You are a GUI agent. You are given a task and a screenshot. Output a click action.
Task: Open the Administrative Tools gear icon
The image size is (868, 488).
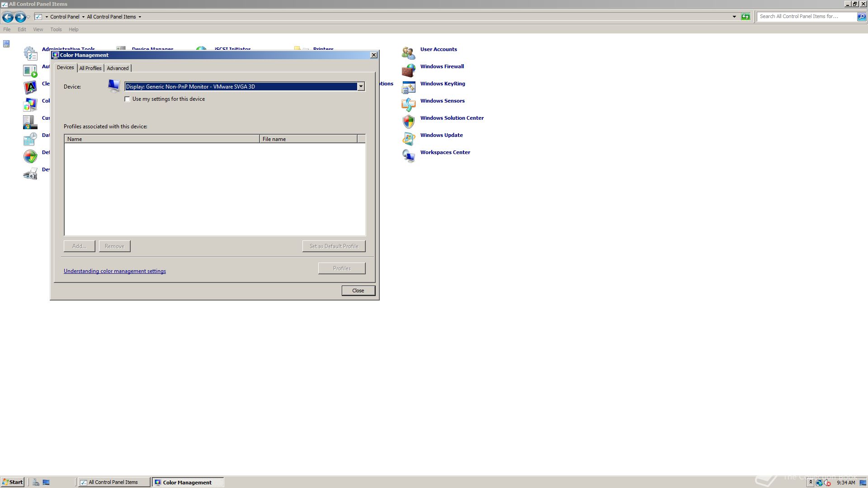pyautogui.click(x=30, y=53)
